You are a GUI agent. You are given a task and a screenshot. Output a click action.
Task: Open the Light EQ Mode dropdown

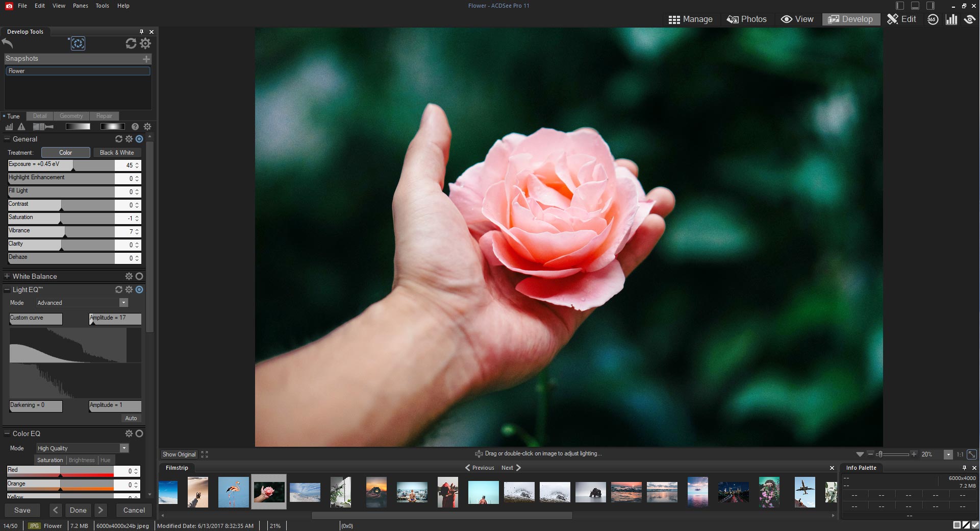pyautogui.click(x=123, y=303)
